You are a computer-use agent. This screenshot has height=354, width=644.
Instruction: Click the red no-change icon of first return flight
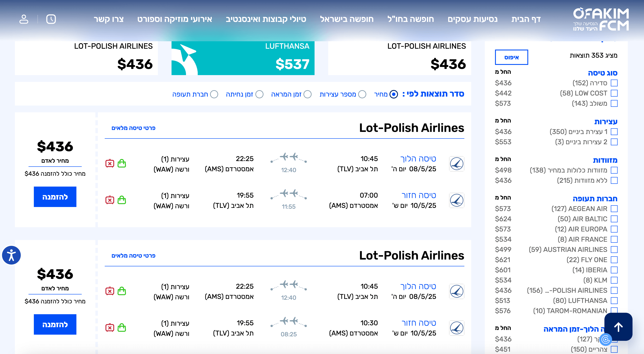tap(110, 200)
